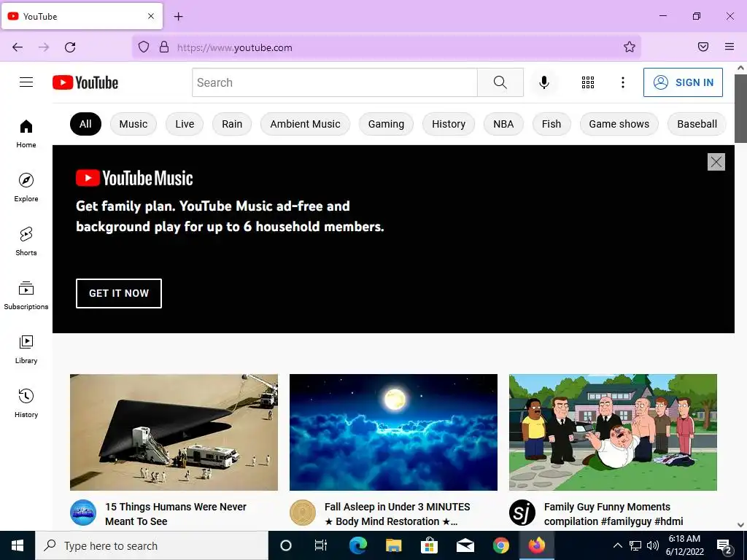Open Task View on taskbar
The width and height of the screenshot is (747, 560).
[x=321, y=545]
